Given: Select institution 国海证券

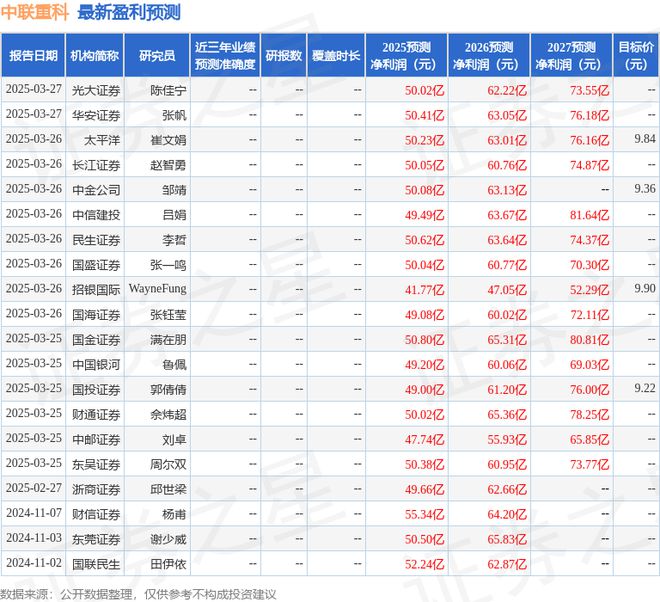Looking at the screenshot, I should [96, 315].
